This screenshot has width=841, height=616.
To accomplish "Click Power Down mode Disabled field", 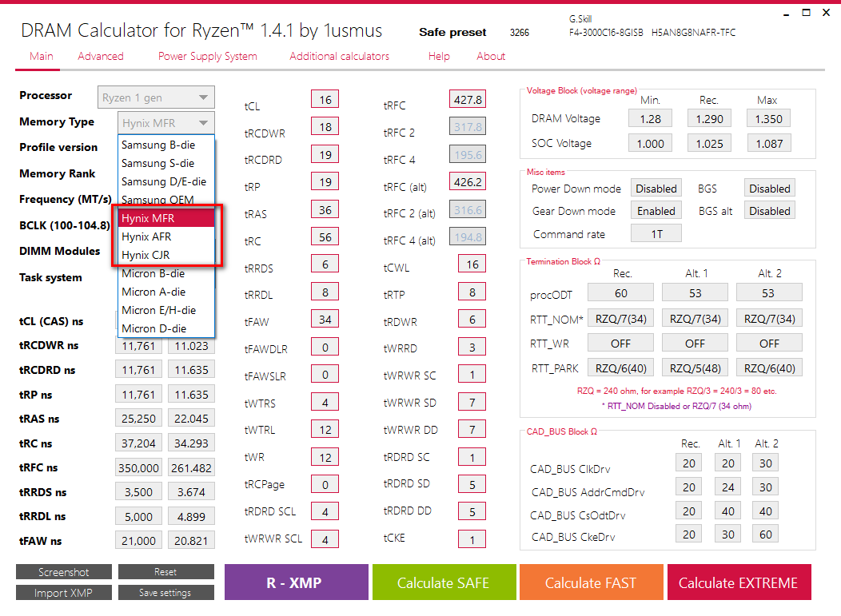I will (x=656, y=189).
